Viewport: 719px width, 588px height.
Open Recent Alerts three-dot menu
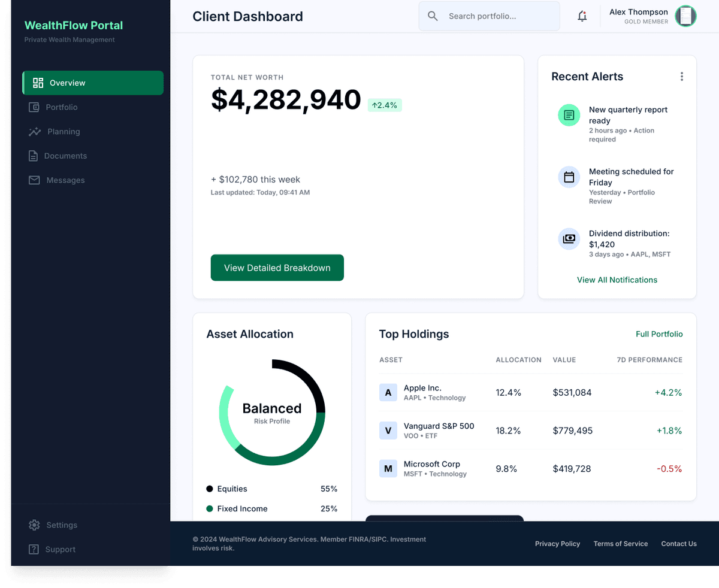pyautogui.click(x=682, y=77)
